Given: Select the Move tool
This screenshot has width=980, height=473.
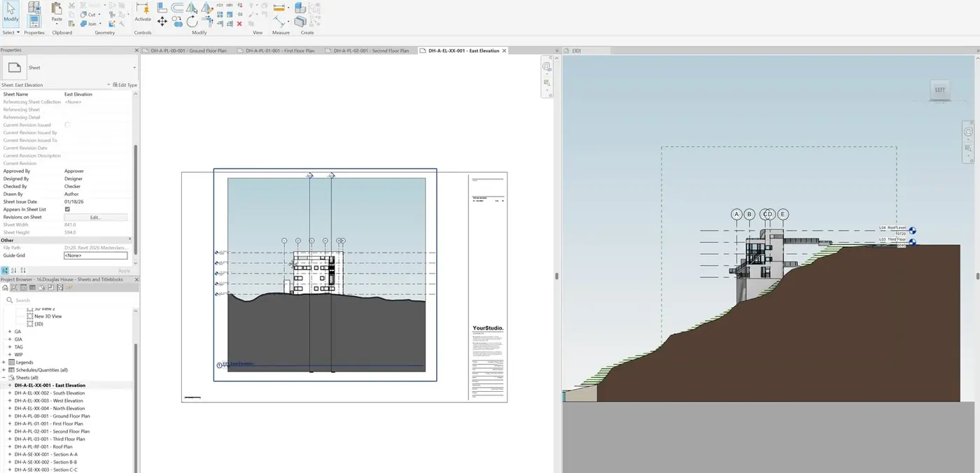Looking at the screenshot, I should [162, 22].
